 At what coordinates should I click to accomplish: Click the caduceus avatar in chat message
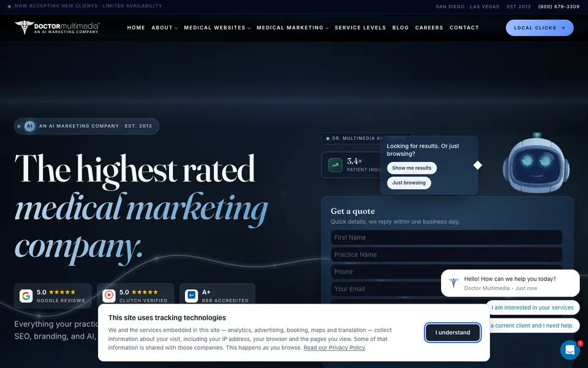[x=454, y=283]
